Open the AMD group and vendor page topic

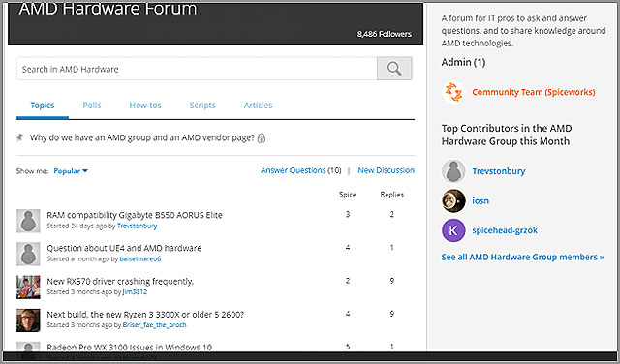[x=142, y=137]
